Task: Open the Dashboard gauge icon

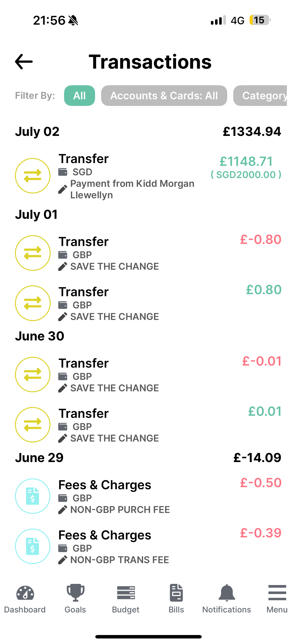Action: (25, 594)
